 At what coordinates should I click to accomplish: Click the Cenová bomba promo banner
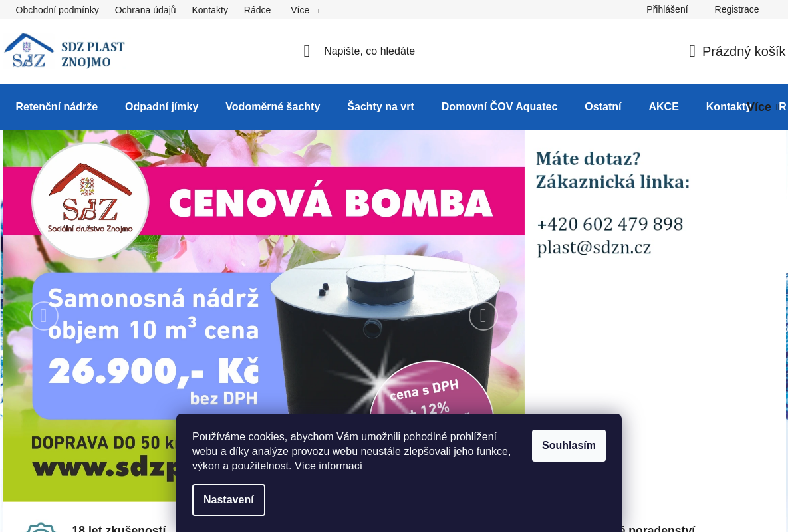(x=263, y=316)
